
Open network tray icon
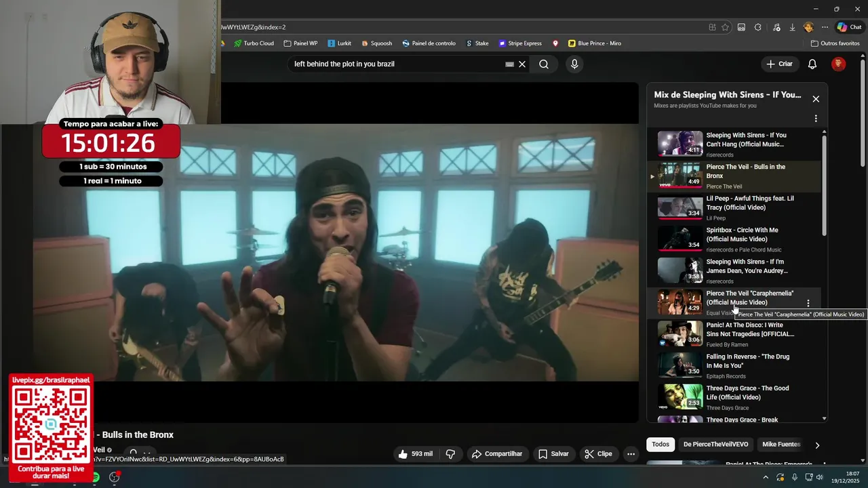(x=808, y=477)
